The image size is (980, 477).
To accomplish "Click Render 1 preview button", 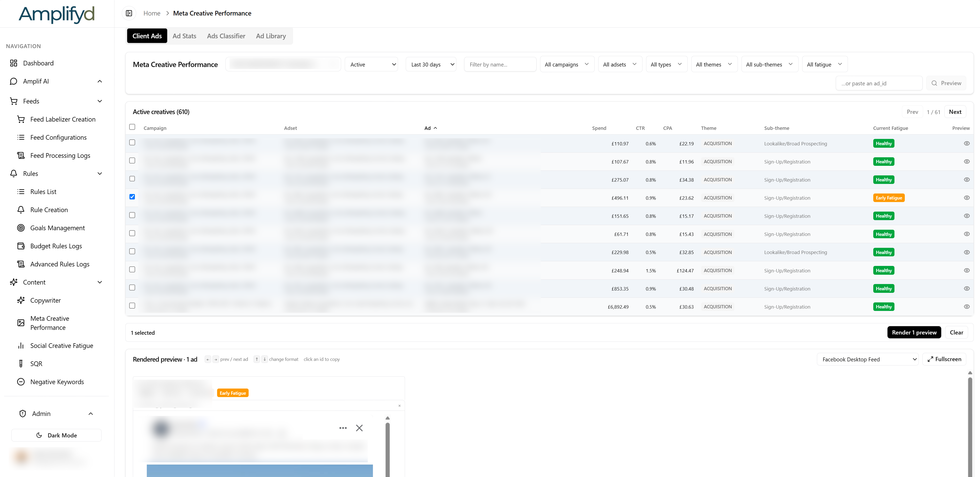I will click(914, 333).
